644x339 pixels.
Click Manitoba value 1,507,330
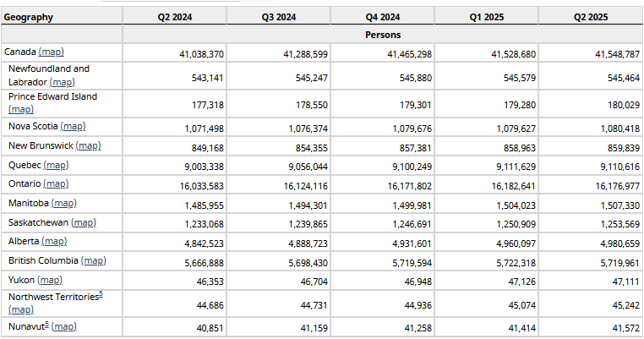pyautogui.click(x=620, y=205)
